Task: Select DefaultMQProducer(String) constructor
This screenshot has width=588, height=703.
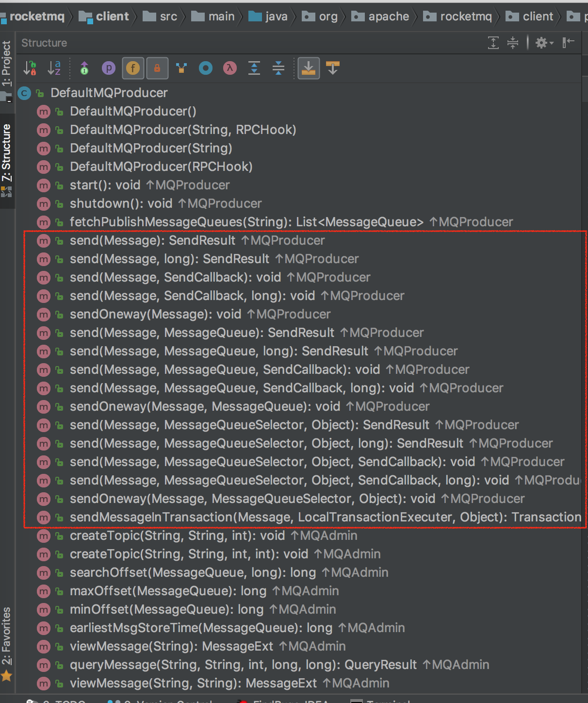Action: click(151, 148)
